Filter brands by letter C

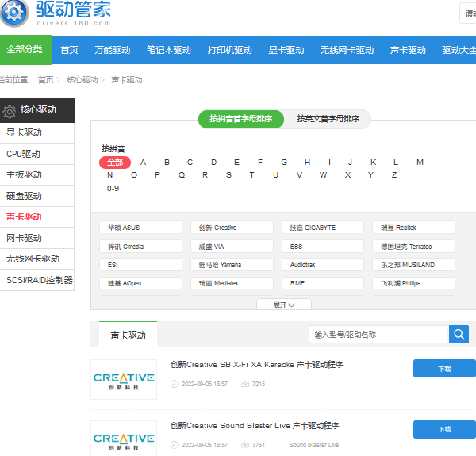click(x=190, y=163)
